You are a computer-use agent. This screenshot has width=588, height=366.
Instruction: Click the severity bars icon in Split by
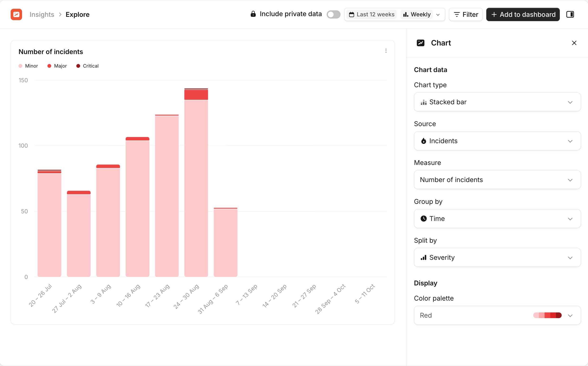423,258
